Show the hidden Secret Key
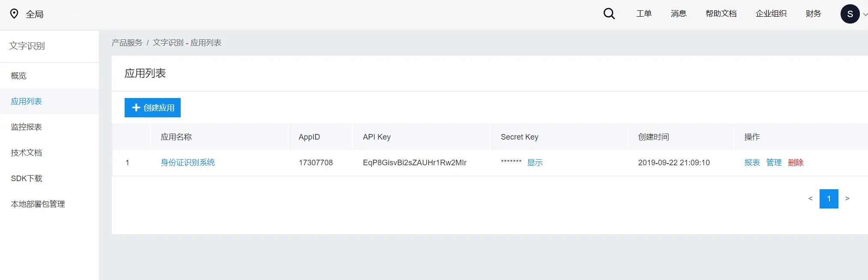The width and height of the screenshot is (868, 280). (535, 163)
